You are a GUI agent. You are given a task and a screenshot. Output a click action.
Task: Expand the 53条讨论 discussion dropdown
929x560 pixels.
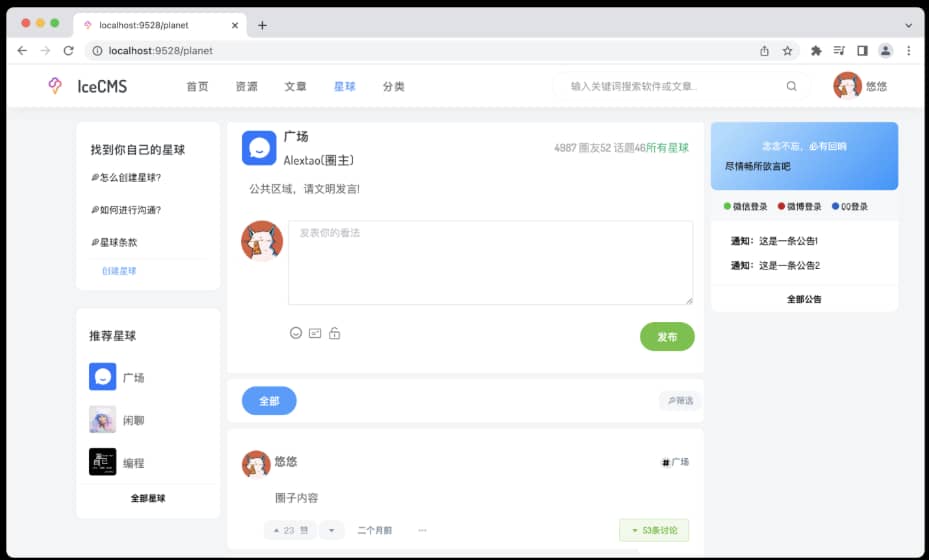(x=654, y=530)
